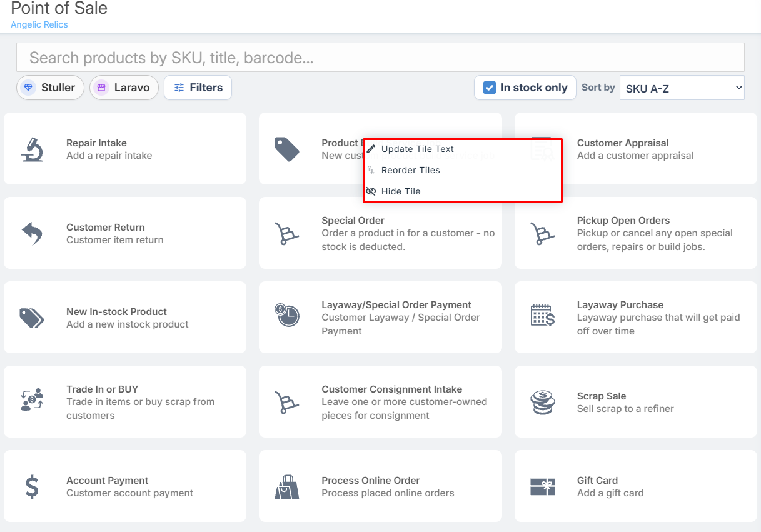Screen dimensions: 761x532
Task: Toggle the In stock only checkbox
Action: click(x=490, y=88)
